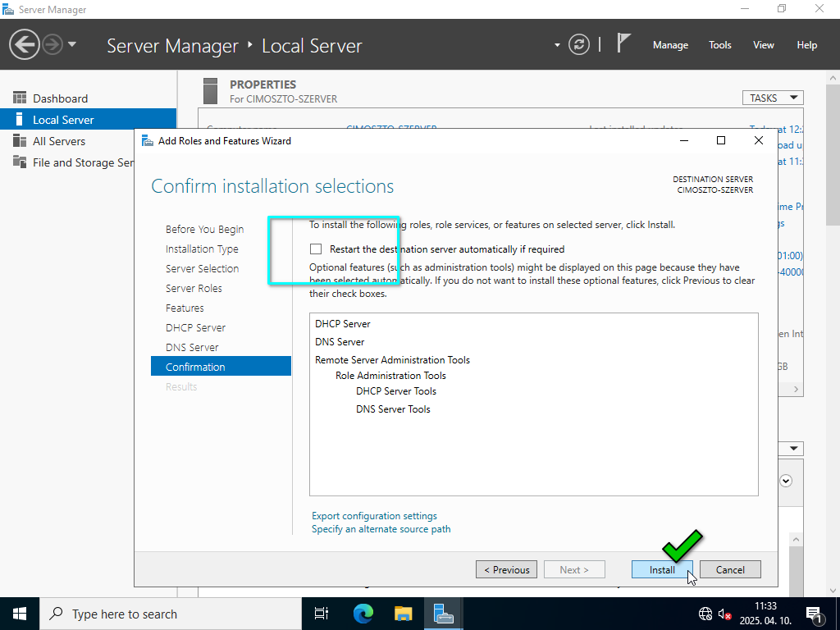The image size is (840, 630).
Task: Open the Action Center notification icon
Action: click(x=815, y=614)
